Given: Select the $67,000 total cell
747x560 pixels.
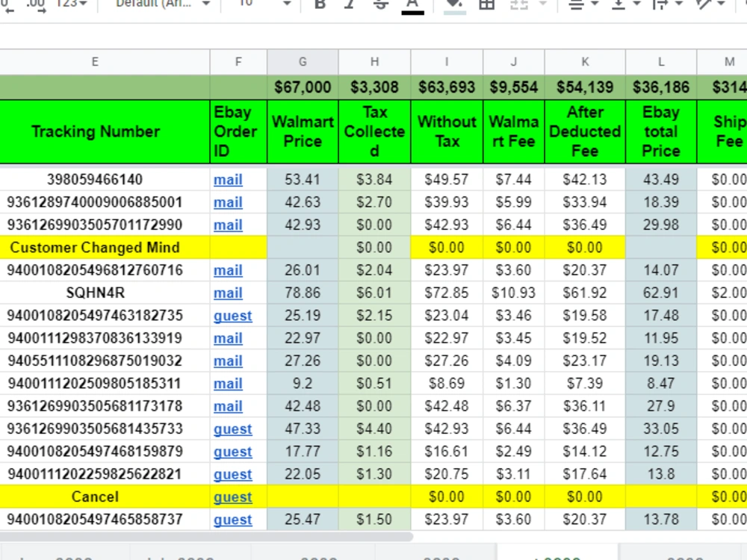Looking at the screenshot, I should (303, 87).
